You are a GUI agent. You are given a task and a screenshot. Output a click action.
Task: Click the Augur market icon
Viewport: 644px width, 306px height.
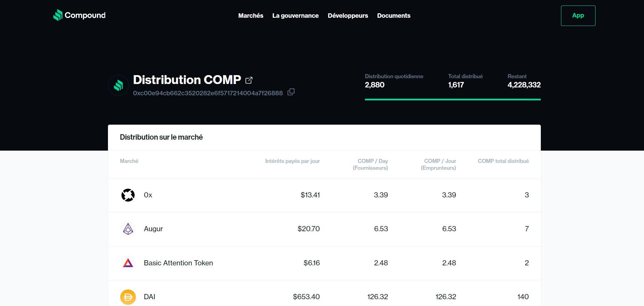tap(128, 229)
